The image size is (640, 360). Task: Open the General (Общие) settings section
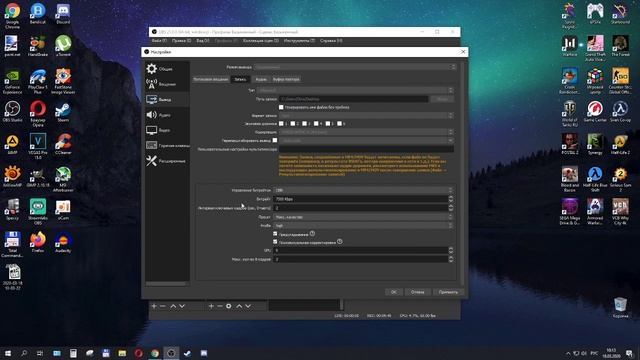tap(167, 69)
